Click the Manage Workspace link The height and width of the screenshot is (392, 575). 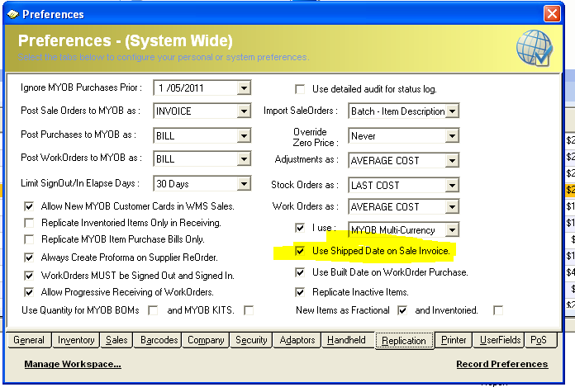click(73, 364)
